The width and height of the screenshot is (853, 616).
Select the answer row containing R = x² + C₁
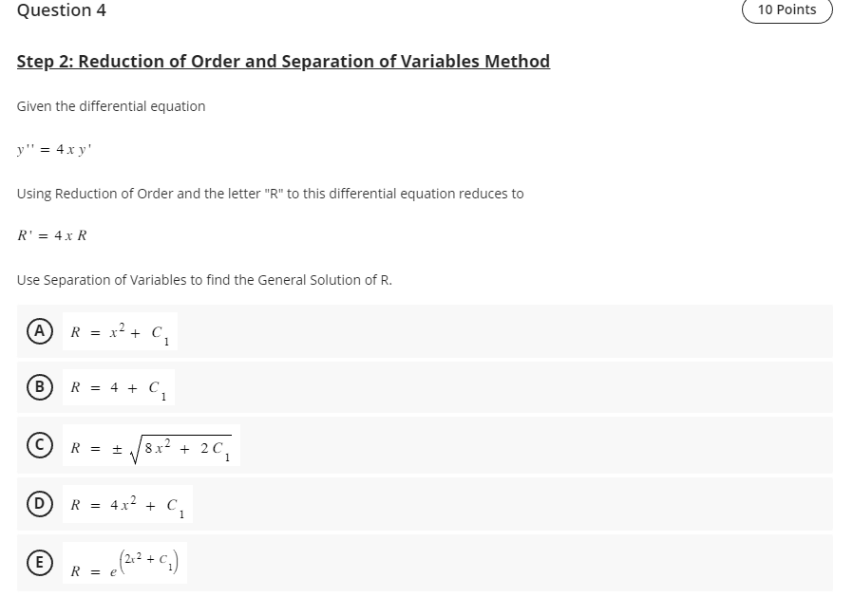tap(427, 331)
